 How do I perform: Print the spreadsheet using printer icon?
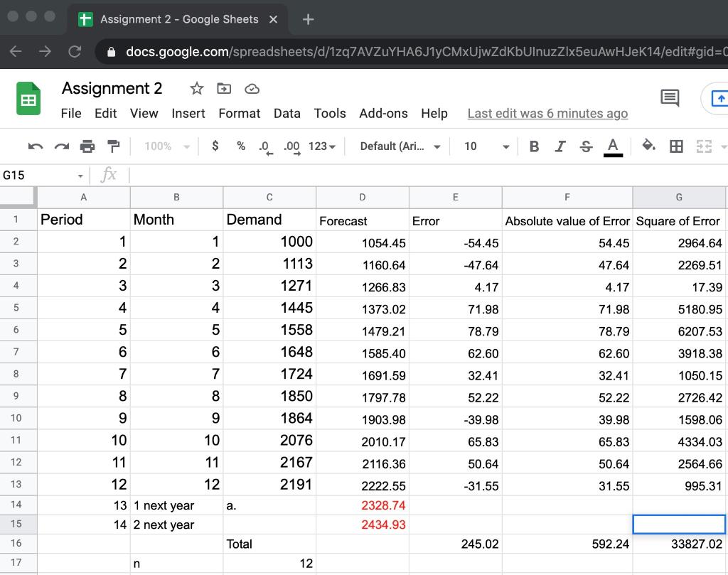coord(87,146)
